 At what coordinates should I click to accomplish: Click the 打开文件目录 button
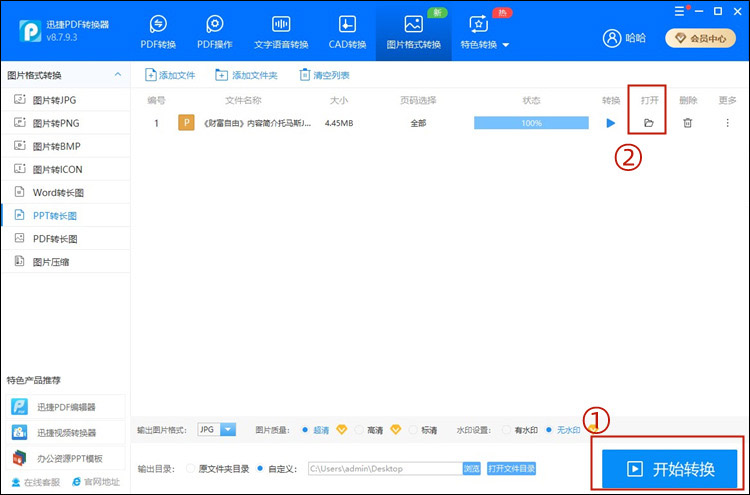pyautogui.click(x=511, y=469)
